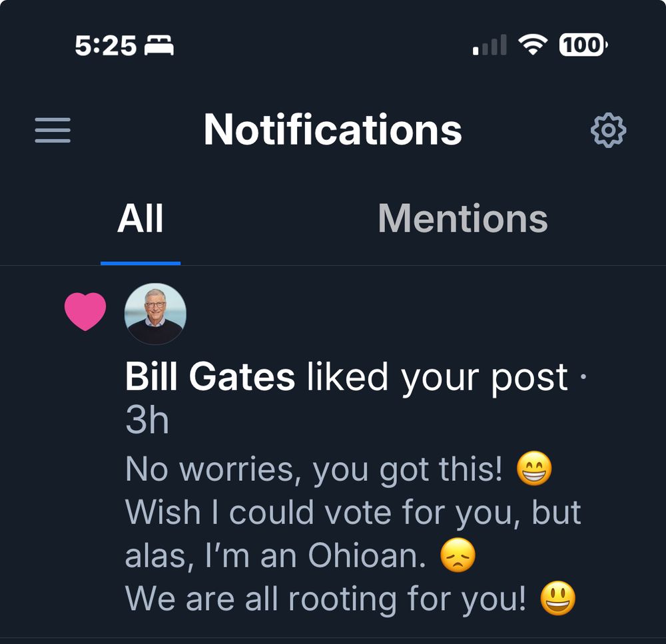Viewport: 666px width, 644px height.
Task: Open the hamburger navigation menu
Action: tap(53, 131)
